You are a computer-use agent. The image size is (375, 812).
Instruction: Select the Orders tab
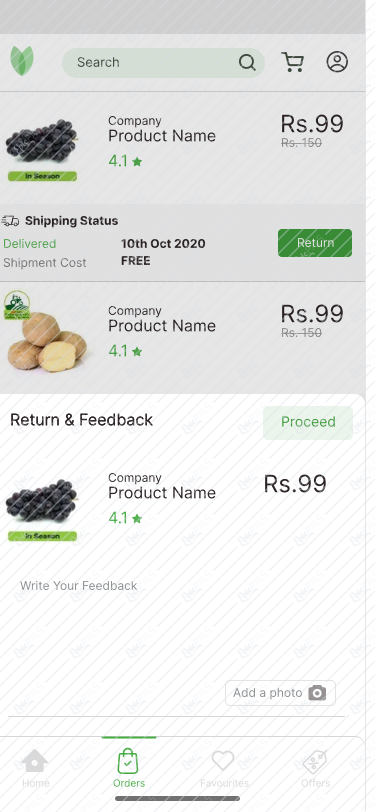pos(129,768)
